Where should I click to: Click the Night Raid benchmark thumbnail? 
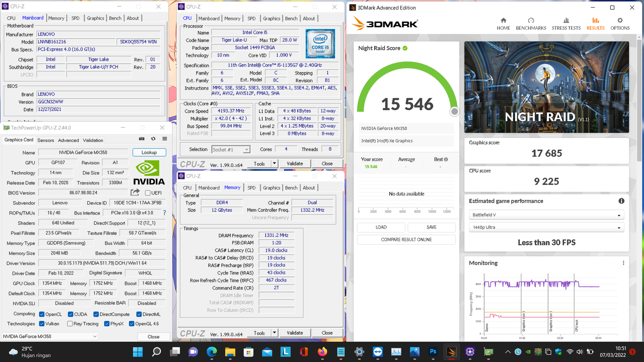coord(546,87)
